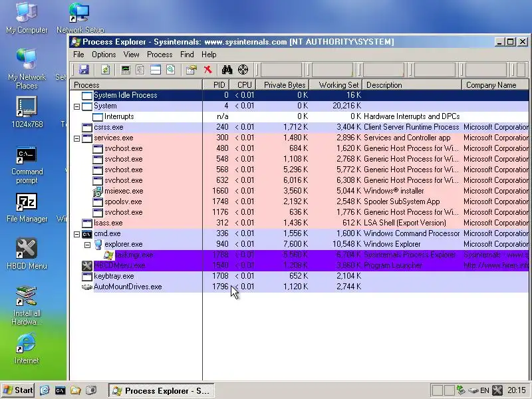This screenshot has width=532, height=399.
Task: Click the binoculars Find Handle icon
Action: (x=227, y=70)
